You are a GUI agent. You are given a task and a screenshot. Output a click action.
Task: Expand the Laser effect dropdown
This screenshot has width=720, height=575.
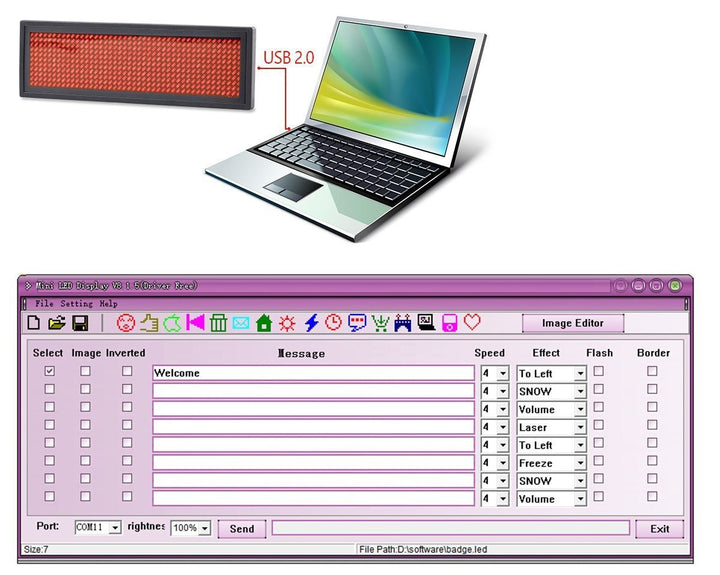click(x=580, y=428)
